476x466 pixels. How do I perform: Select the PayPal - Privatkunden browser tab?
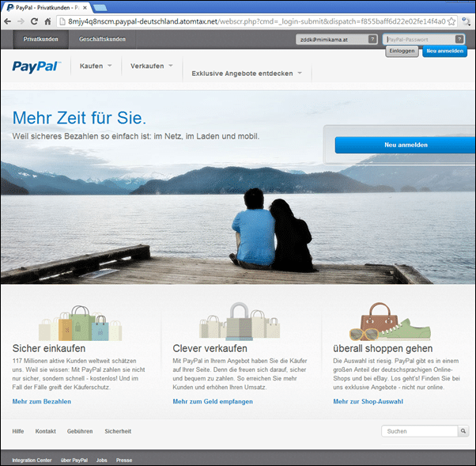click(46, 8)
